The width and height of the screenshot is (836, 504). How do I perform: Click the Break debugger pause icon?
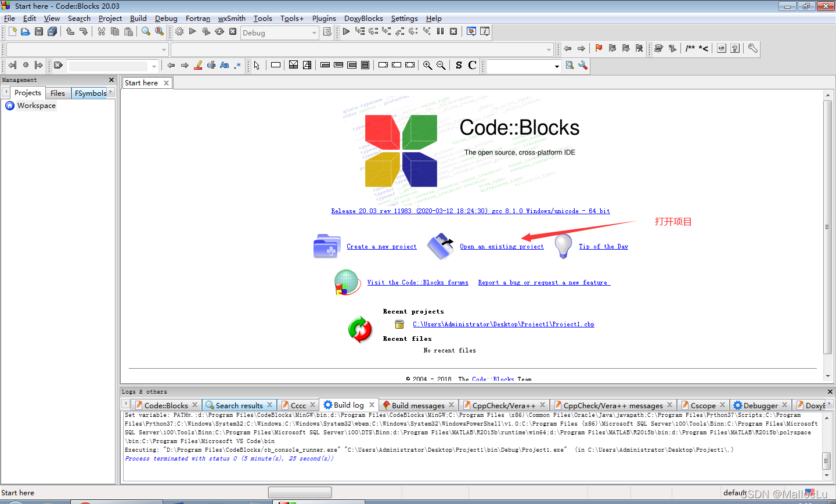point(440,32)
